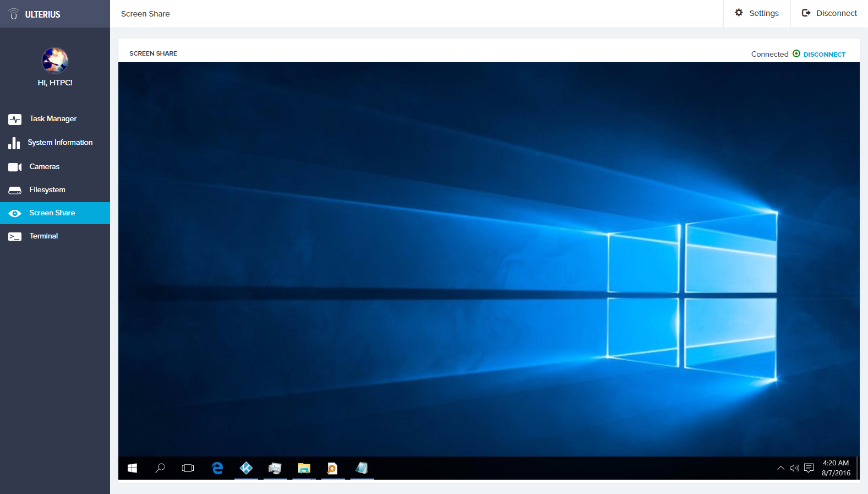Click the green Connected status indicator

(x=796, y=53)
